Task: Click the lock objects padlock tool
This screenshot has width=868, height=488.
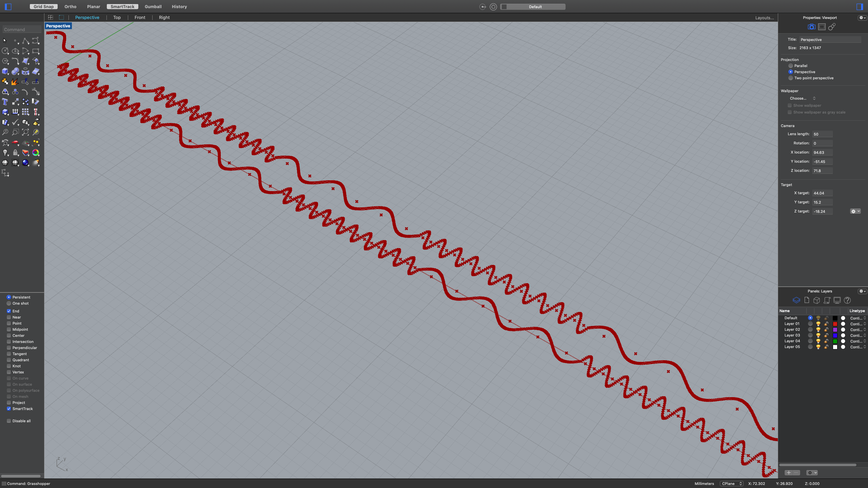Action: tap(15, 152)
